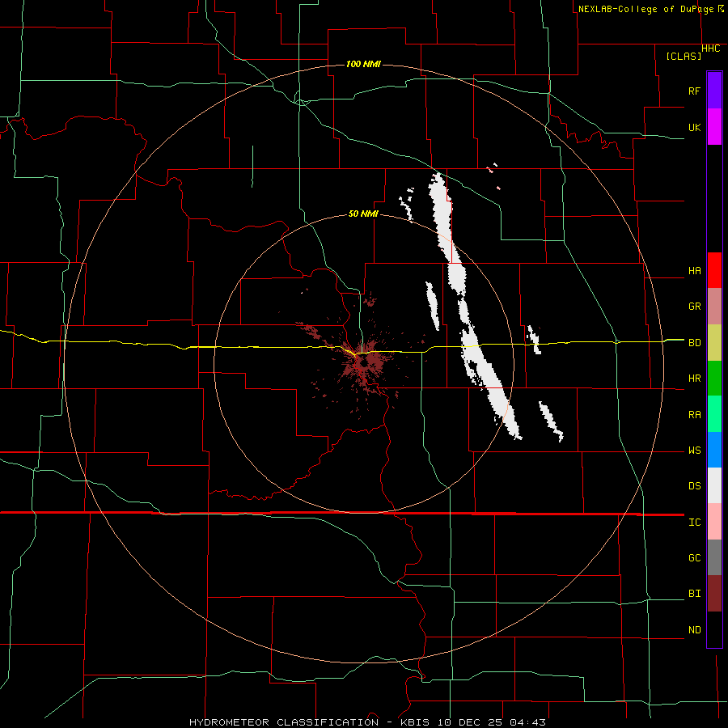
Task: Click the 04:43 timestamp
Action: (x=527, y=722)
